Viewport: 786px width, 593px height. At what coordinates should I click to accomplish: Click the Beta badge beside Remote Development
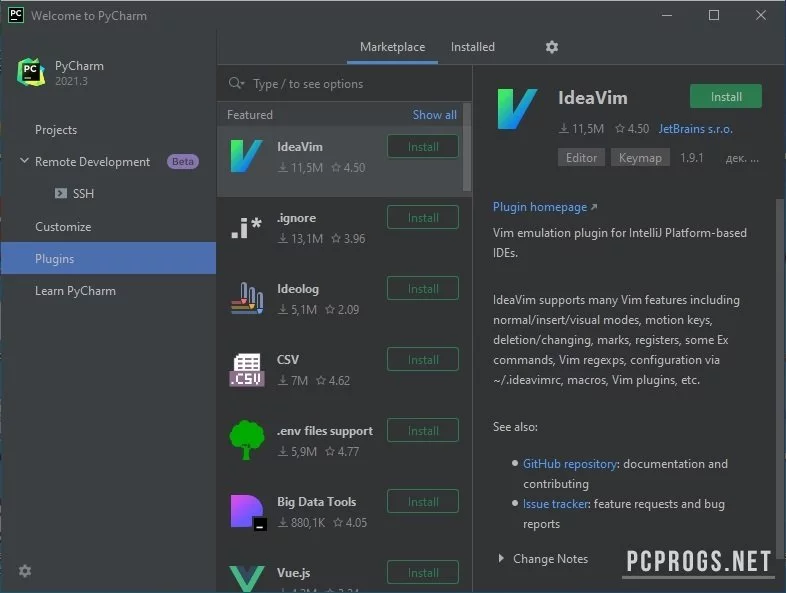(183, 161)
